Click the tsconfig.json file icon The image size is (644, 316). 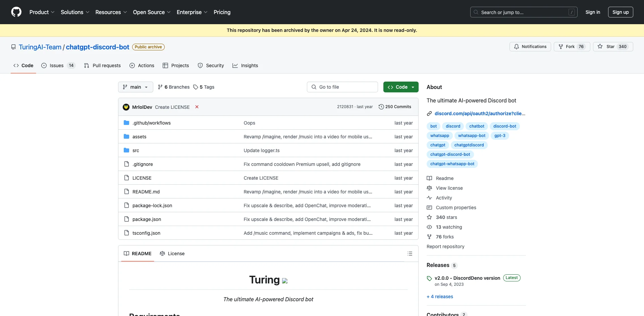pos(126,233)
